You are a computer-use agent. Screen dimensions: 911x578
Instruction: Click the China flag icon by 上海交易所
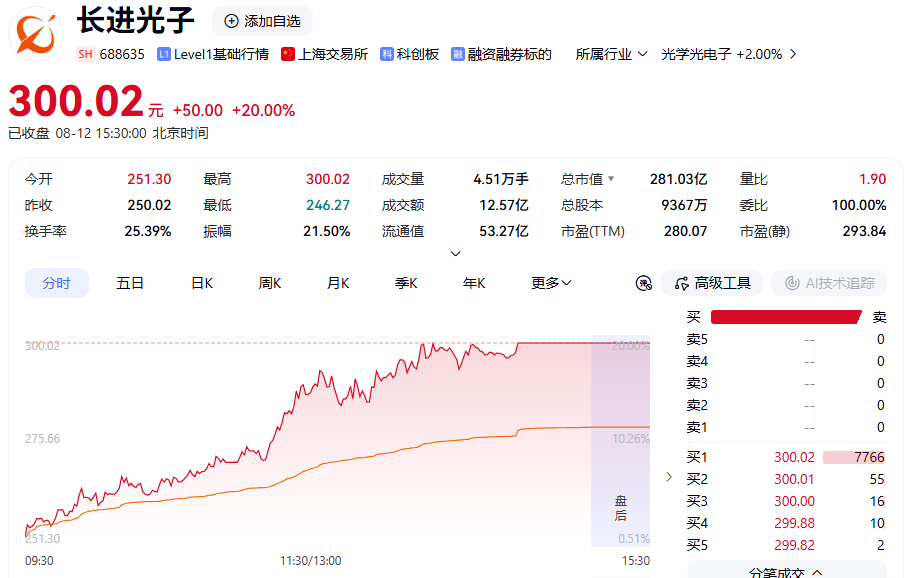288,54
